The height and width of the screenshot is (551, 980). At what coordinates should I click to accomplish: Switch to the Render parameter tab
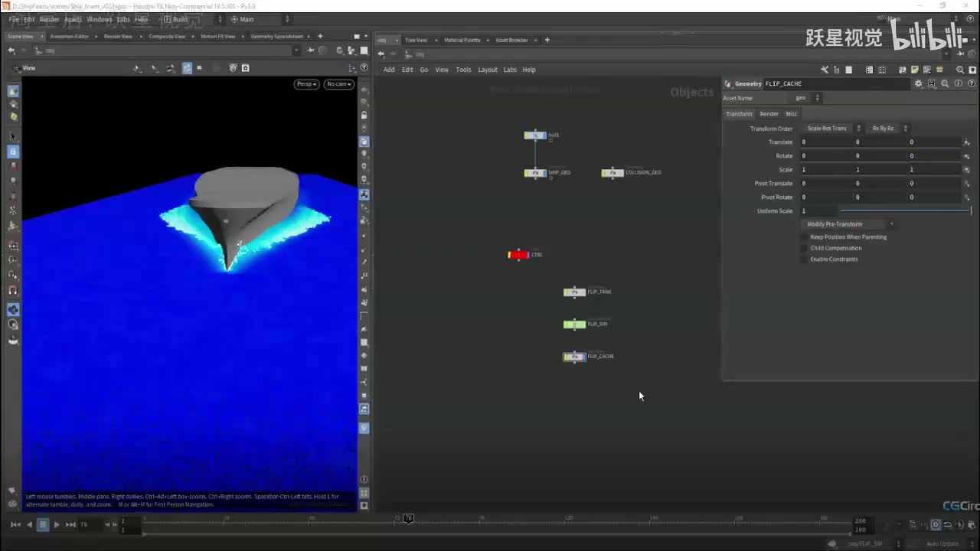(x=769, y=114)
